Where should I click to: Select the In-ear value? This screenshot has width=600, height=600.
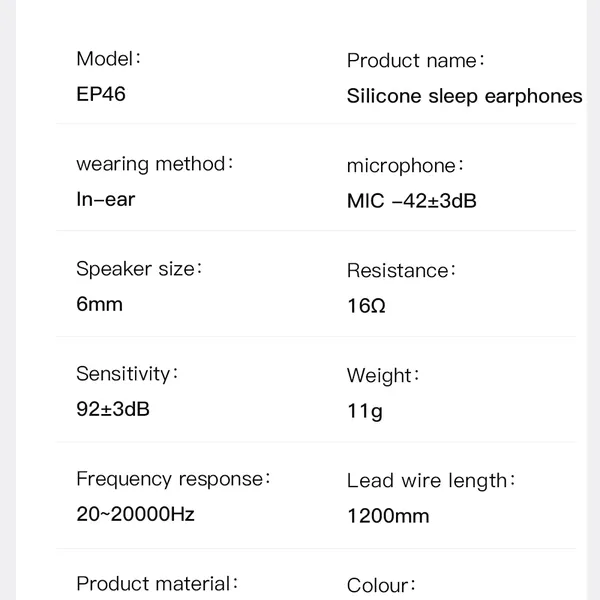[105, 199]
